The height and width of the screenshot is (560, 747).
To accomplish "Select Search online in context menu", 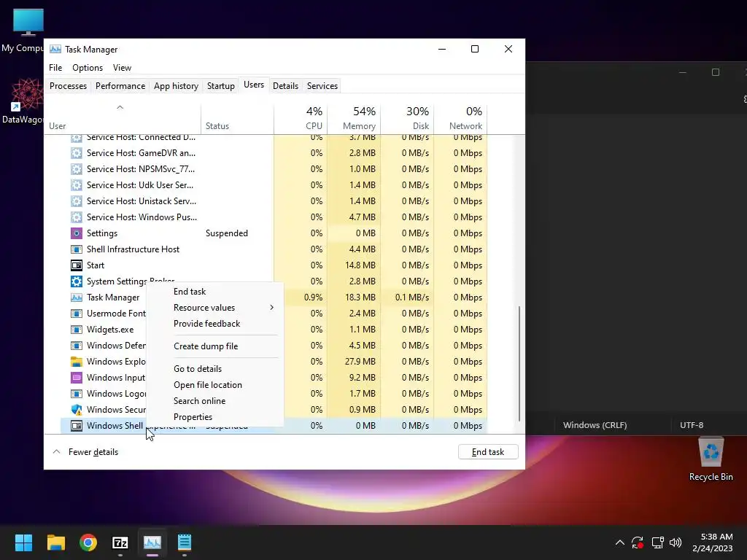I will pyautogui.click(x=215, y=401).
